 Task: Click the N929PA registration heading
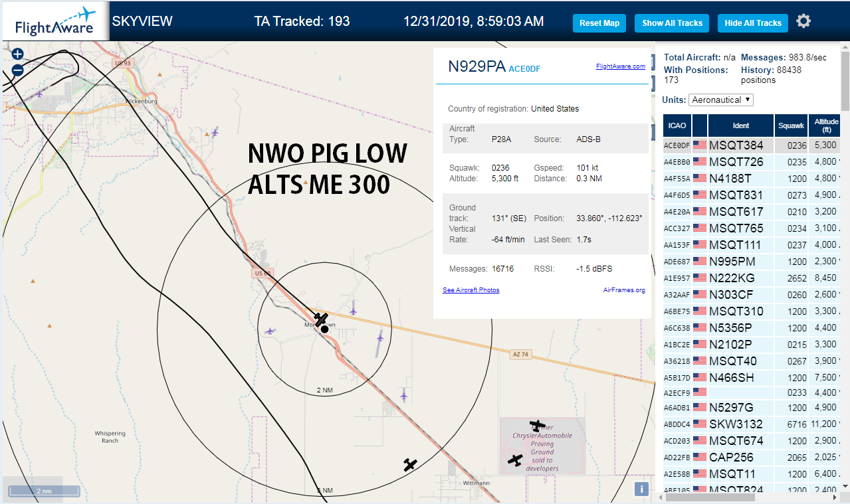[x=477, y=66]
